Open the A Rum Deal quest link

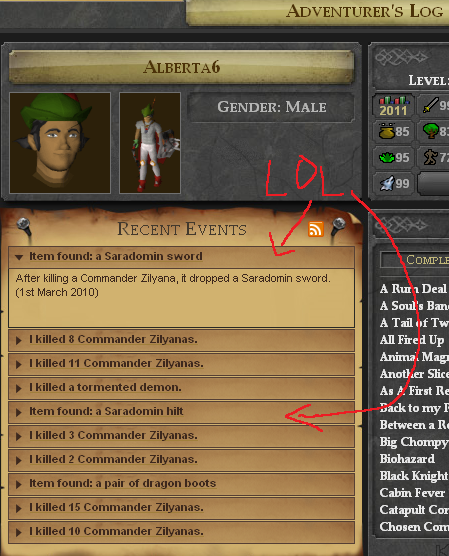coord(413,289)
